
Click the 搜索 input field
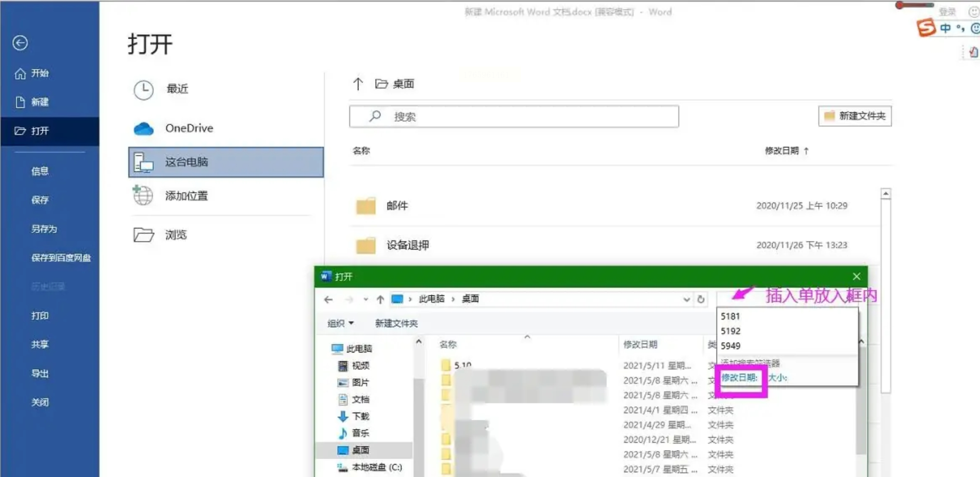(x=514, y=116)
